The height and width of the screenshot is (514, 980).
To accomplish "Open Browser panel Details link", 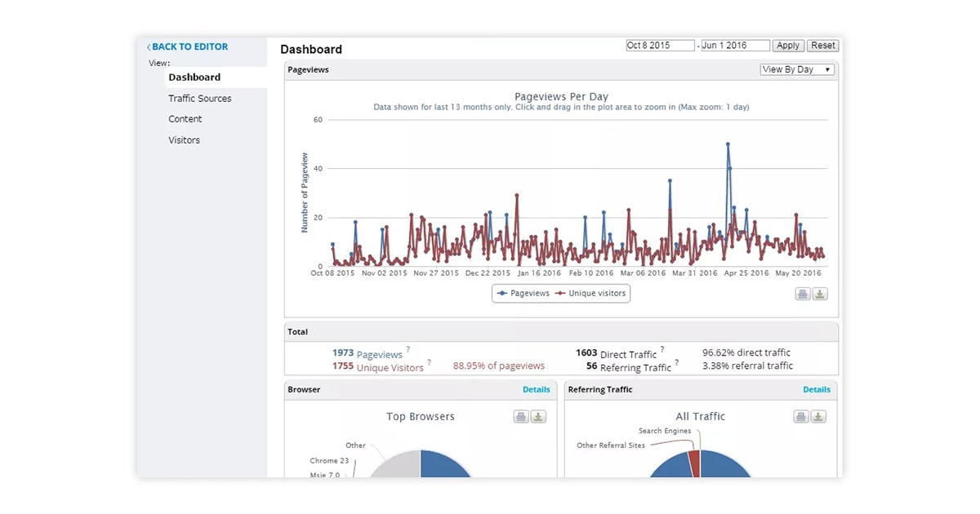I will pos(536,390).
